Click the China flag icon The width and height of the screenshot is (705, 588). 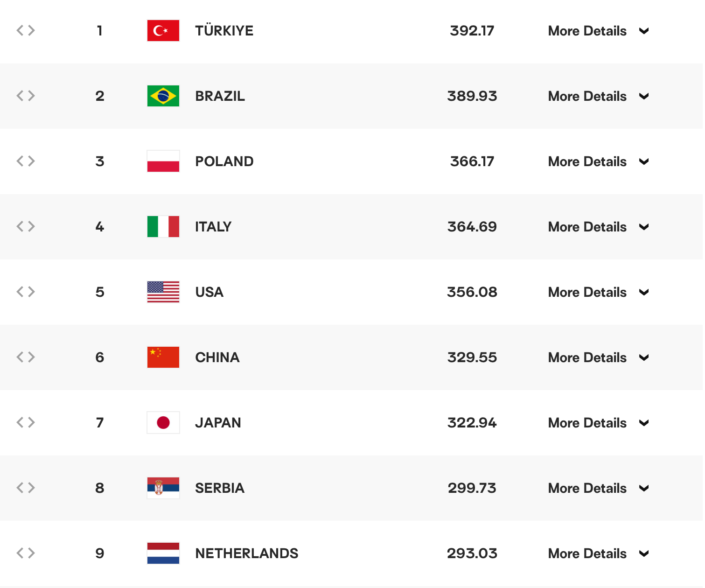click(x=163, y=357)
